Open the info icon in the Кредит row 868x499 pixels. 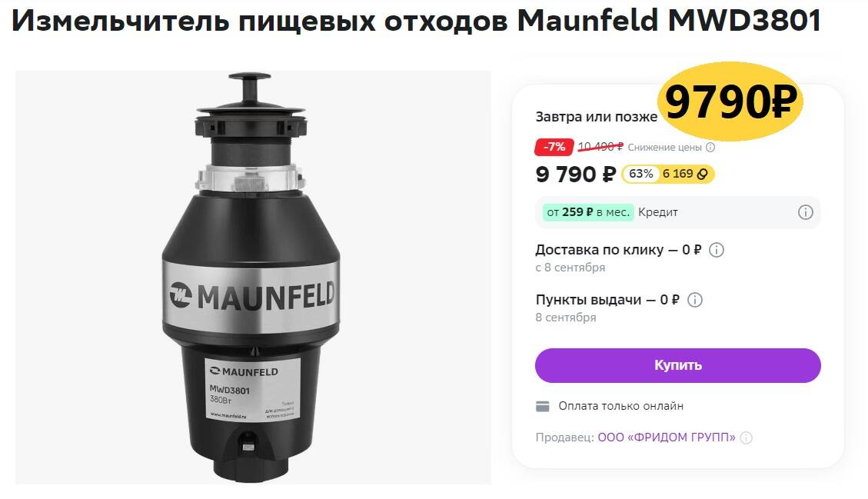point(806,212)
